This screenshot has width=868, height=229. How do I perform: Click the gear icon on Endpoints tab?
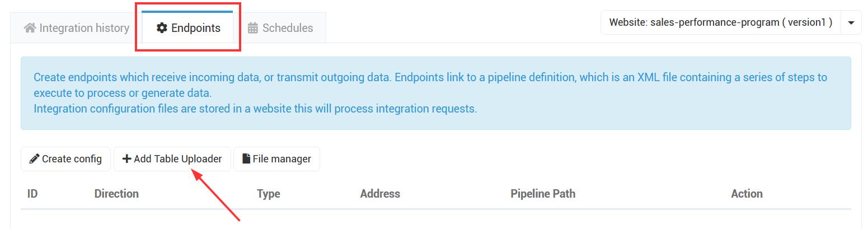[162, 27]
